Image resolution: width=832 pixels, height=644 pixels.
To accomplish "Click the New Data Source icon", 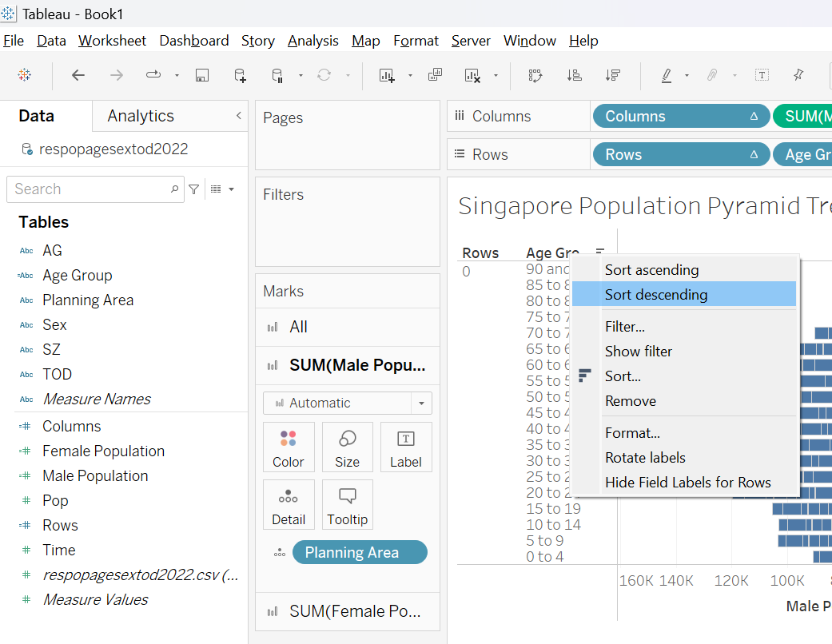I will (x=240, y=75).
